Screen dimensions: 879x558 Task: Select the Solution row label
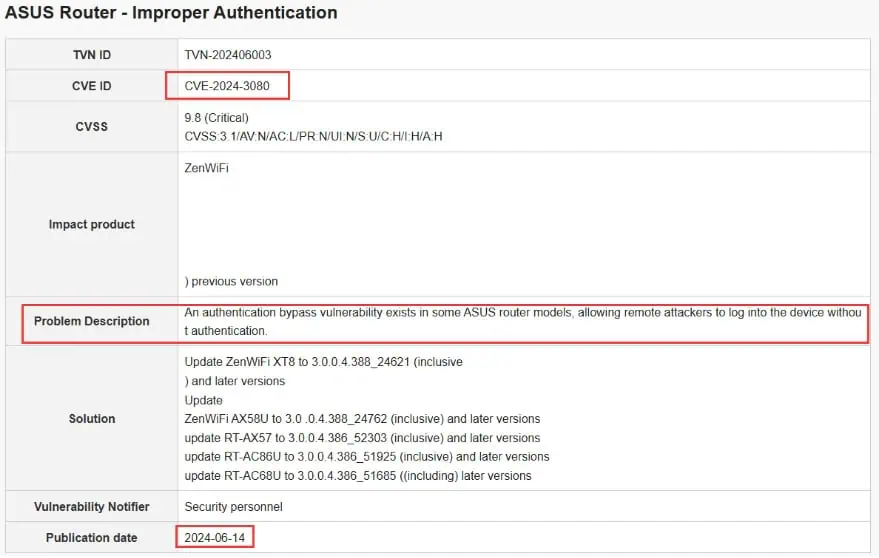(91, 419)
